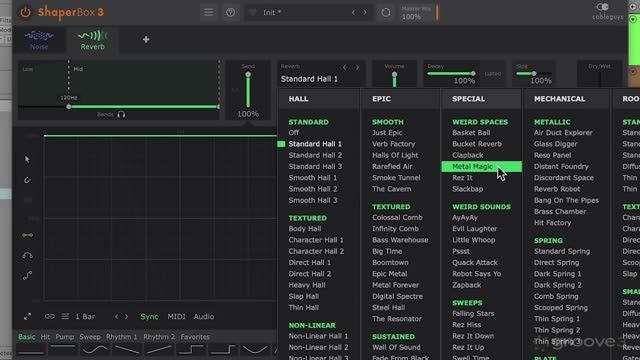Image resolution: width=640 pixels, height=360 pixels.
Task: Choose Just Epic reverb
Action: point(387,133)
